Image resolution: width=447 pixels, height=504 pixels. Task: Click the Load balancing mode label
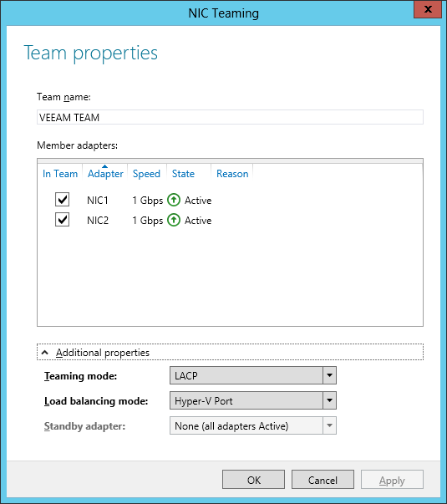96,401
